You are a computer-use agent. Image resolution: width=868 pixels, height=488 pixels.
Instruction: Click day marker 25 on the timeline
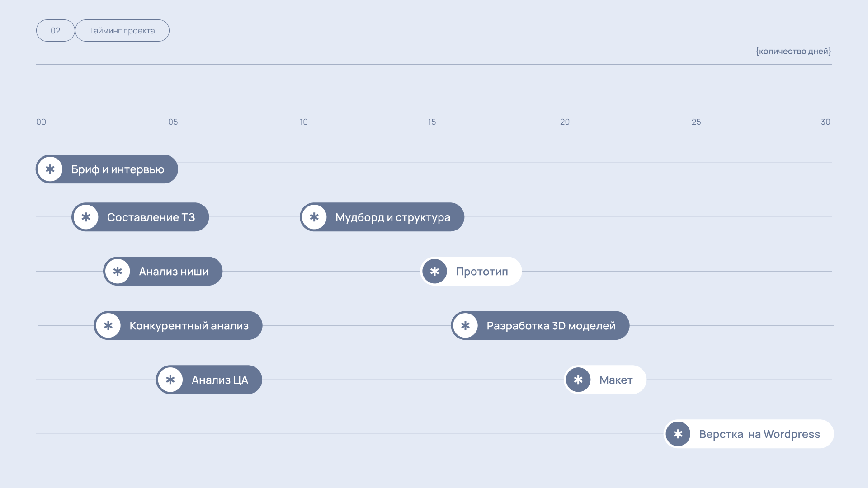(x=696, y=122)
